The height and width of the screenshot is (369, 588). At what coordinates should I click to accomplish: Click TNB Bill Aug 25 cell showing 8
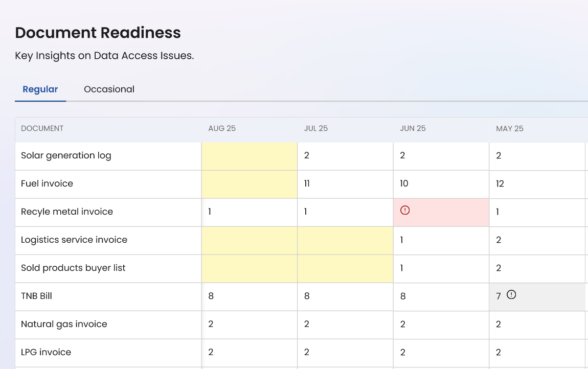211,296
